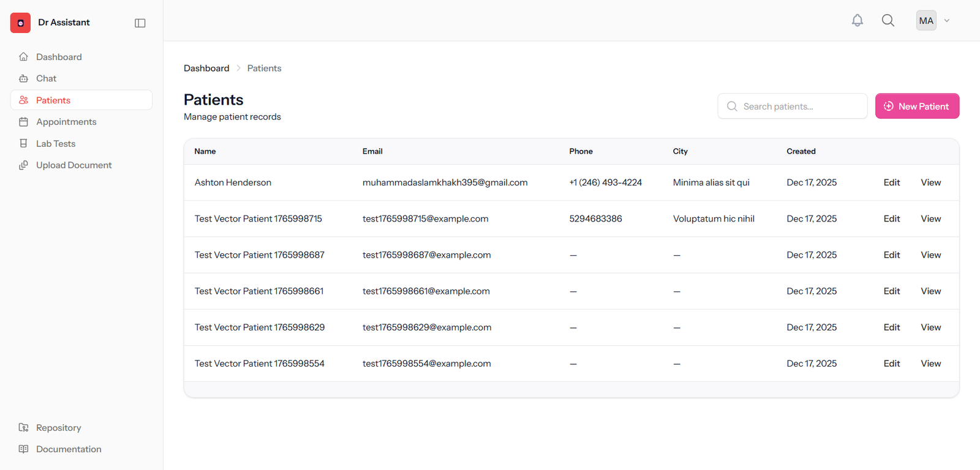Click phone number +1 (246) 493-4224
Screen dimensions: 980x470
click(x=606, y=182)
